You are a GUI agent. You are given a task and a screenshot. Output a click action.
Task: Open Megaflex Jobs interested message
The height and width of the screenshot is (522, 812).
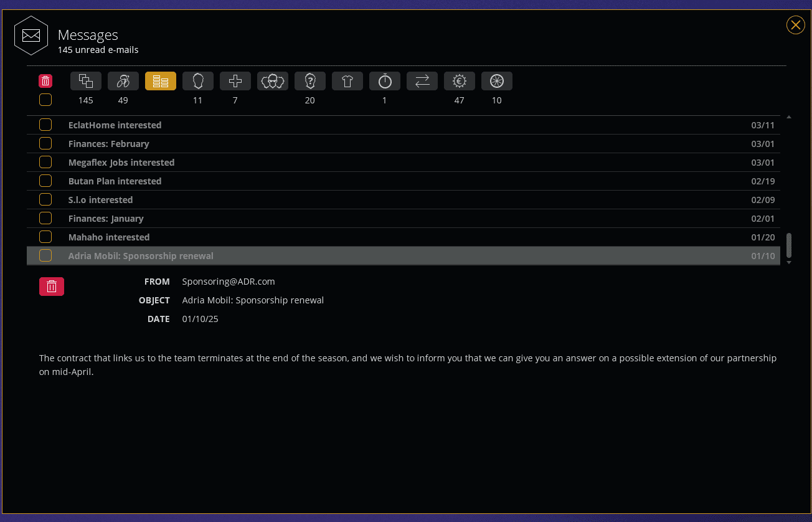[x=404, y=163]
